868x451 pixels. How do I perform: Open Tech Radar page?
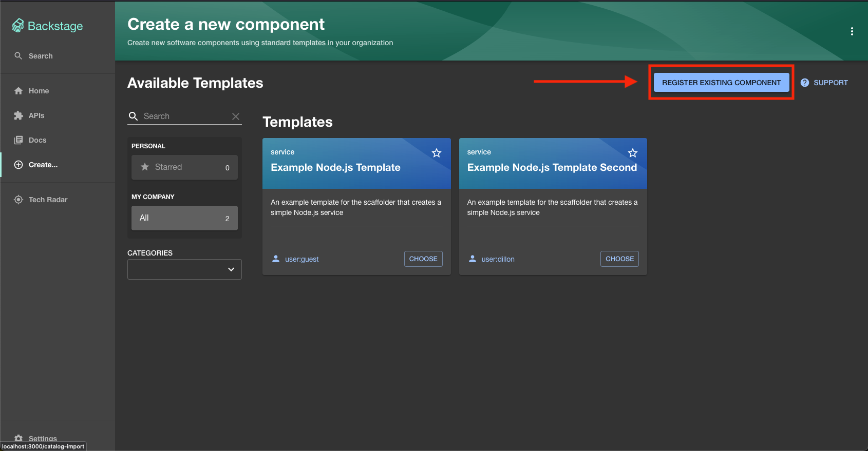tap(58, 200)
